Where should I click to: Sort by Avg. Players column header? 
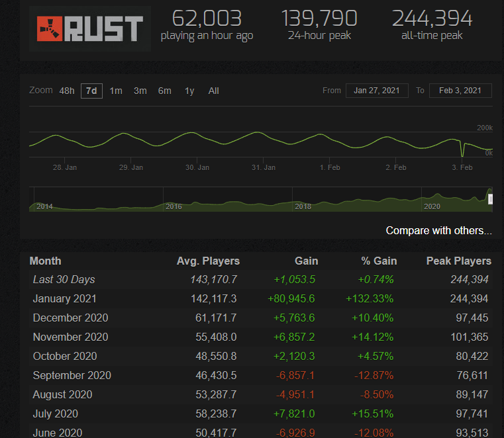[x=208, y=261]
